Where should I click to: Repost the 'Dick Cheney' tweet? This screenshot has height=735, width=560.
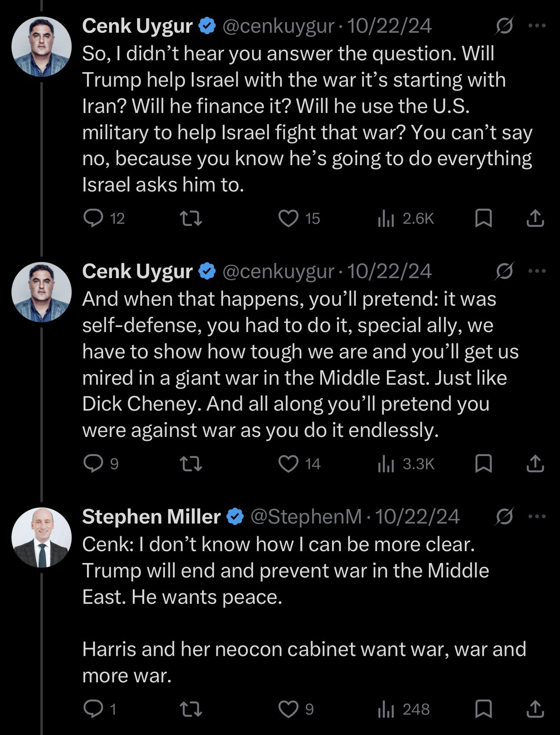(x=191, y=464)
